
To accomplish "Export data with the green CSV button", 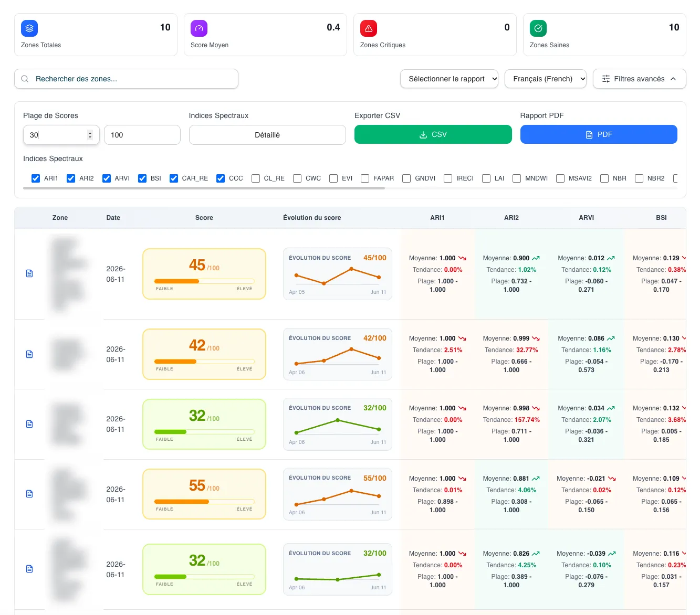I will tap(433, 134).
